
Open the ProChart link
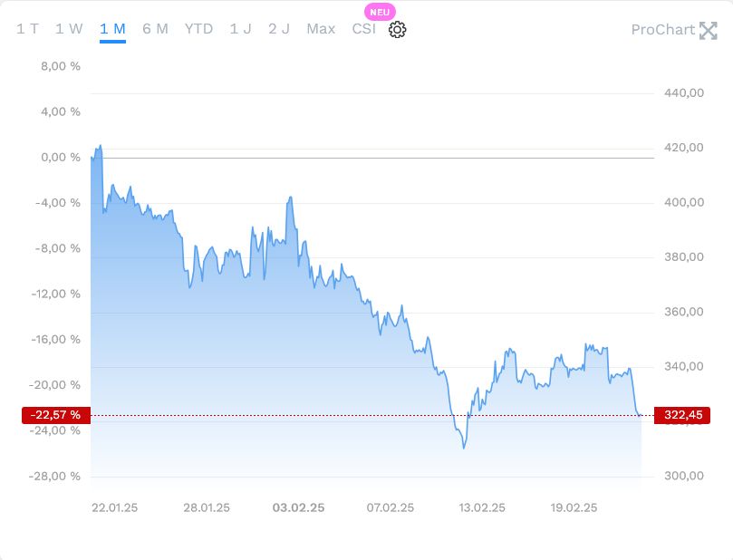(662, 30)
